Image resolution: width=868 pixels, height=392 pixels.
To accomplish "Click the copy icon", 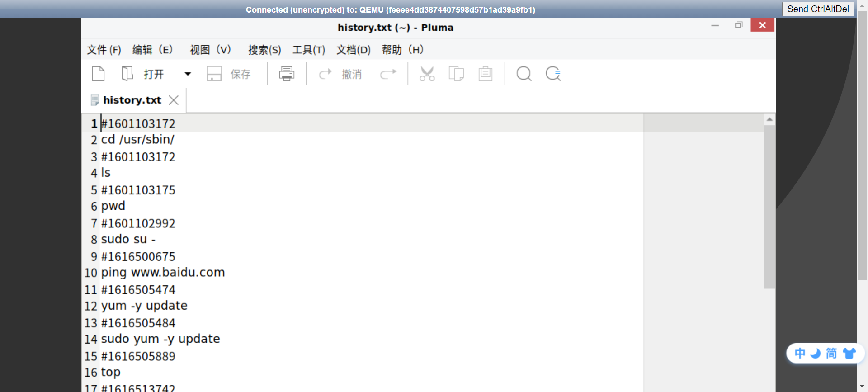I will tap(456, 74).
